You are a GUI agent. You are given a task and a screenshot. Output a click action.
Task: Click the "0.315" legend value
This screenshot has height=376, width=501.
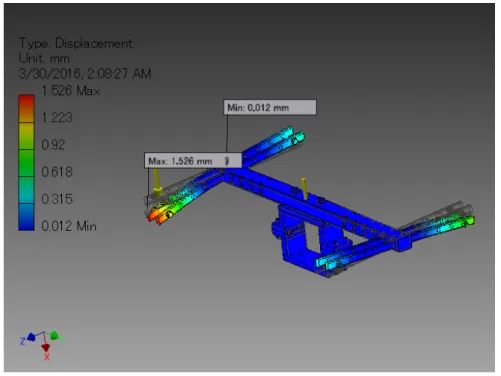pyautogui.click(x=57, y=199)
